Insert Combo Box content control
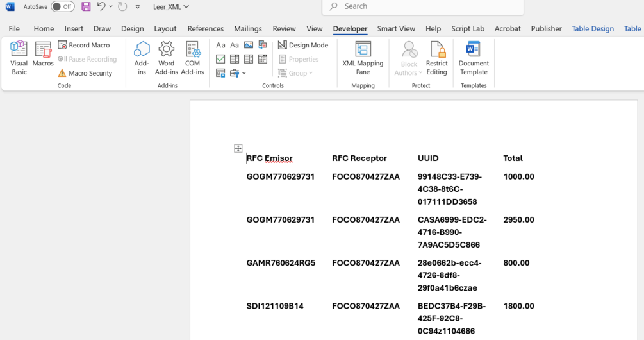 (235, 59)
